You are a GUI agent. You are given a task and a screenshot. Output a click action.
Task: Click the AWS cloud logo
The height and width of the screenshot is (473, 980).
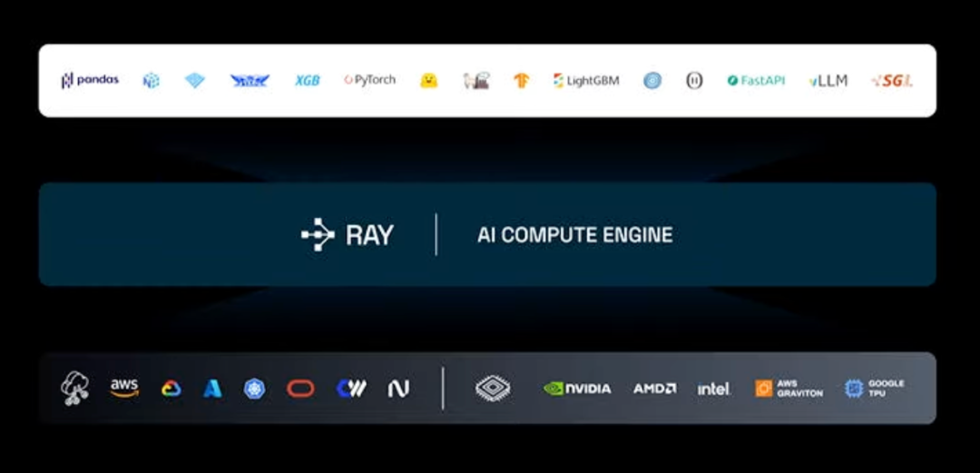(124, 389)
